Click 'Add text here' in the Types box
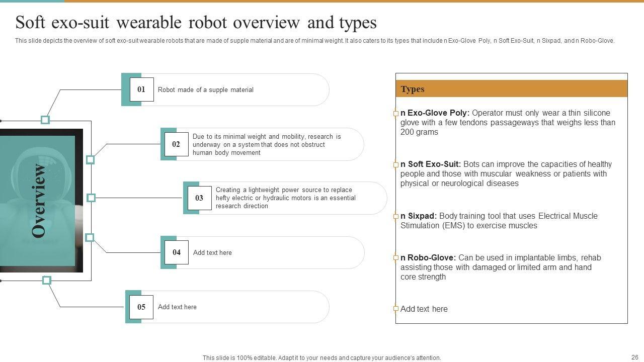The width and height of the screenshot is (644, 362). [424, 309]
